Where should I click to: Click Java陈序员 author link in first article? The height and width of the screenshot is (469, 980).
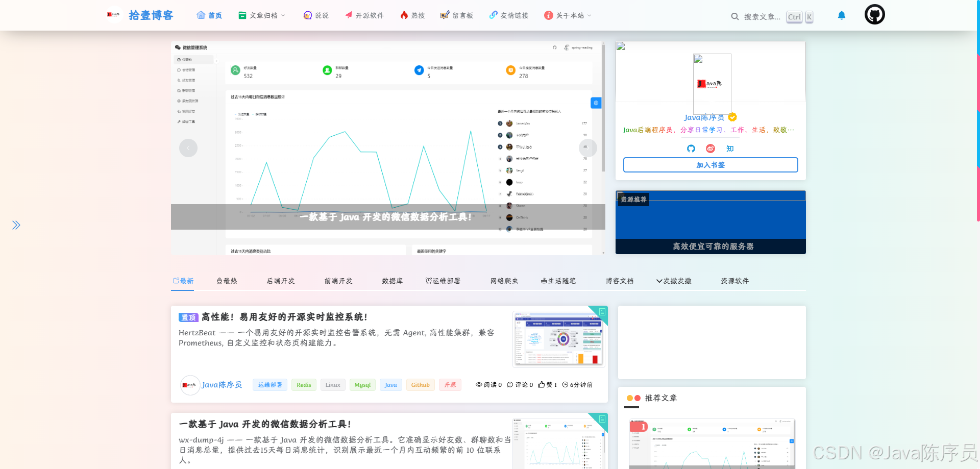coord(222,385)
